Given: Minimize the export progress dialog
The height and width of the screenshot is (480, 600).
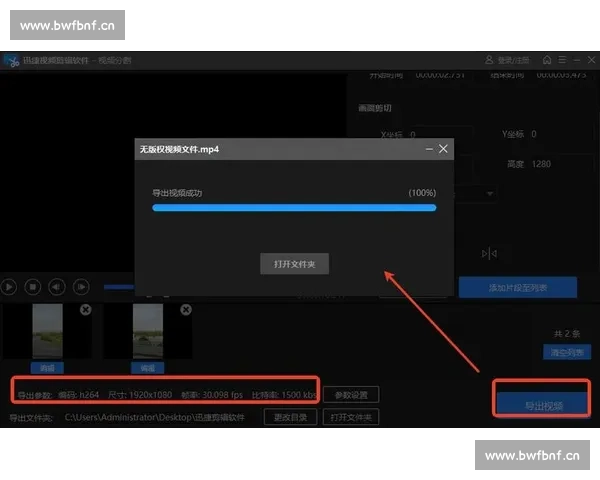Looking at the screenshot, I should pos(428,149).
